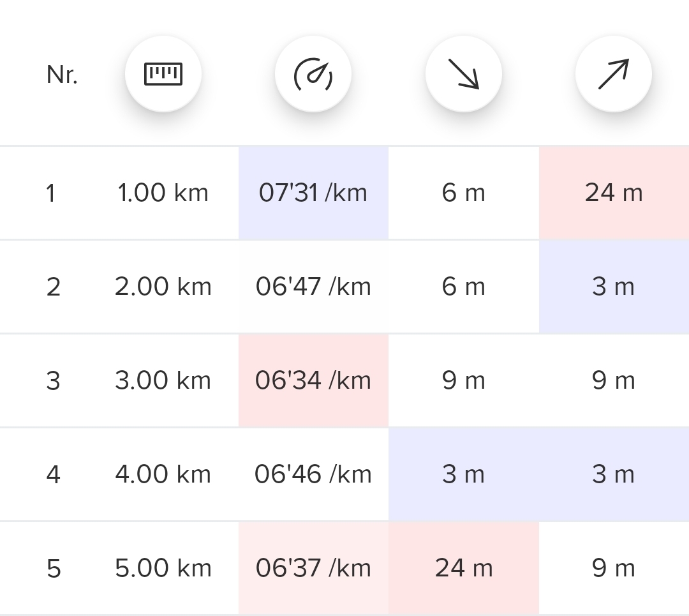Tap the 24 m ascent in split 1
Viewport: 689px width, 616px height.
[614, 193]
